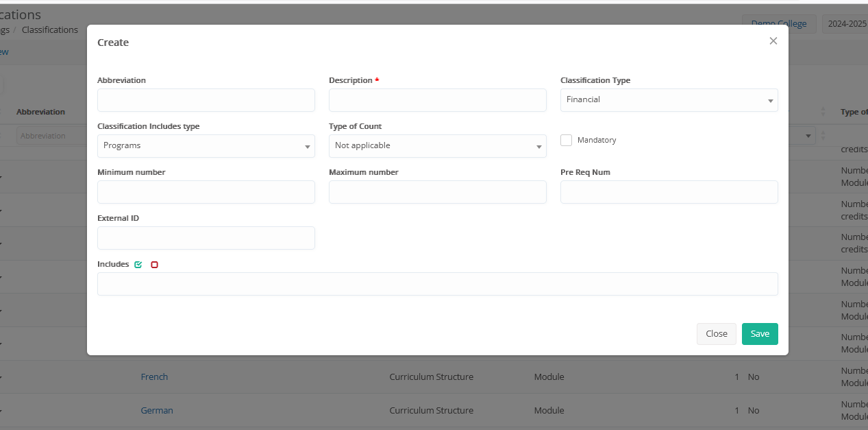Click the Pre Req Num field
The image size is (868, 430).
point(669,192)
